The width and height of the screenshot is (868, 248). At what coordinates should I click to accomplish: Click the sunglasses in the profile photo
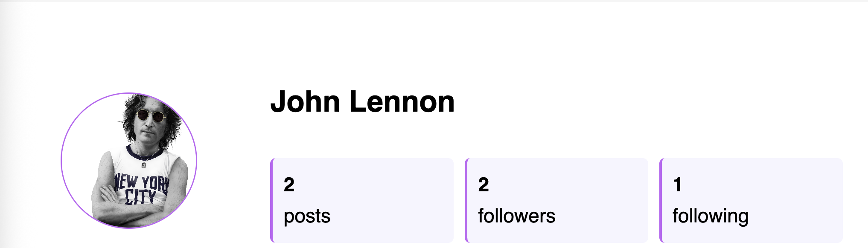150,115
